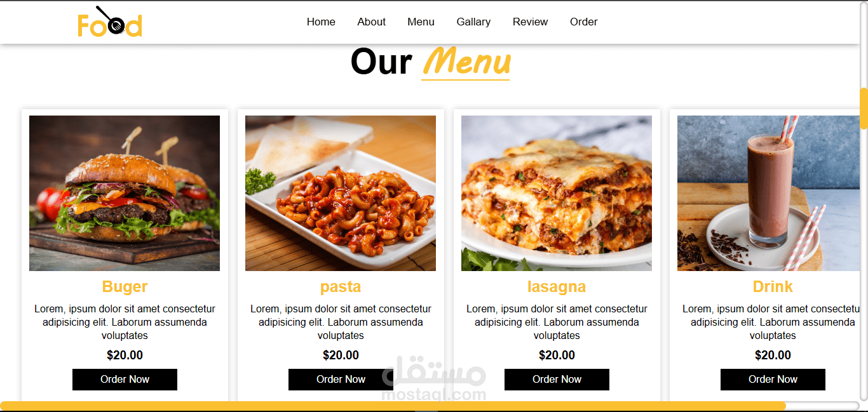868x412 pixels.
Task: Click the Order nav link
Action: point(583,22)
